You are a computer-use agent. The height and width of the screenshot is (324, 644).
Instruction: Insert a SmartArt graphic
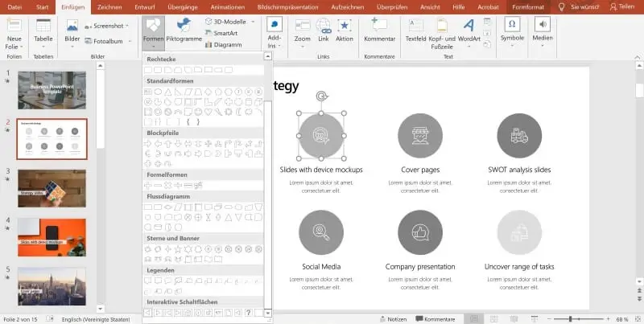[219, 33]
